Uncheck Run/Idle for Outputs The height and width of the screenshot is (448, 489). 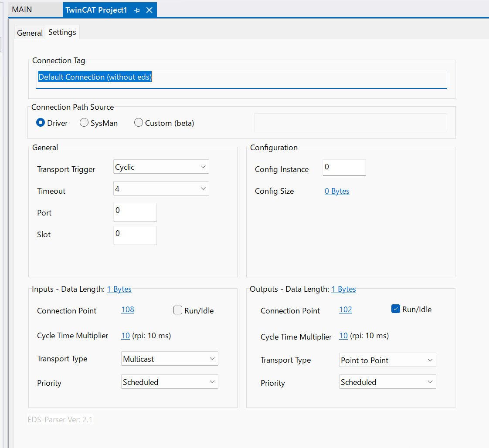point(396,310)
